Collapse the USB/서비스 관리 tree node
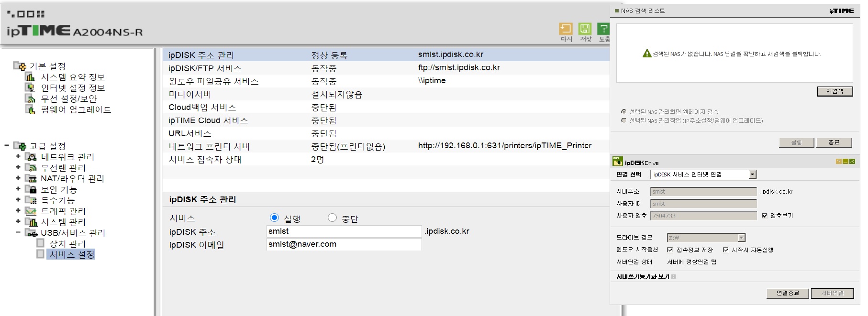This screenshot has width=868, height=316. 18,232
